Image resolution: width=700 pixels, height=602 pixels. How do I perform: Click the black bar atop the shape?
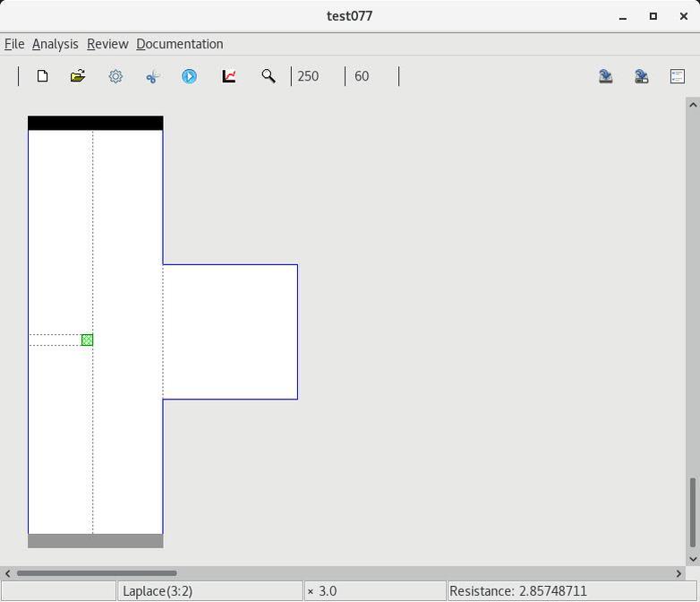95,123
